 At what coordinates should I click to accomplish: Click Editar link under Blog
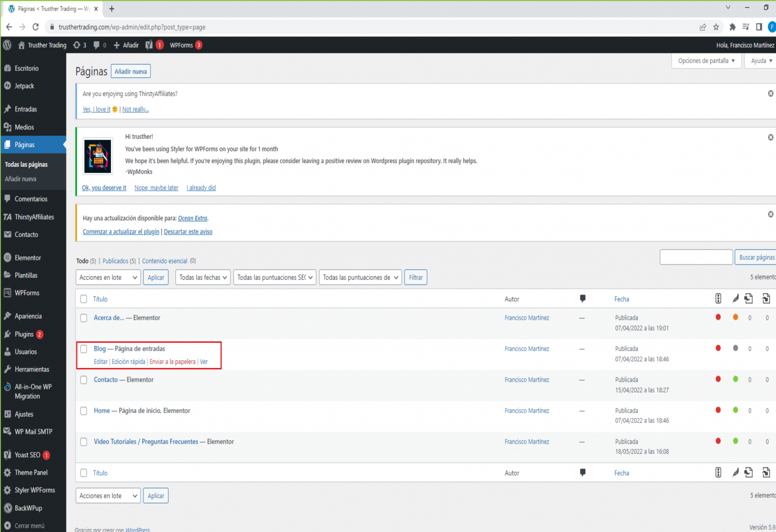[x=101, y=362]
